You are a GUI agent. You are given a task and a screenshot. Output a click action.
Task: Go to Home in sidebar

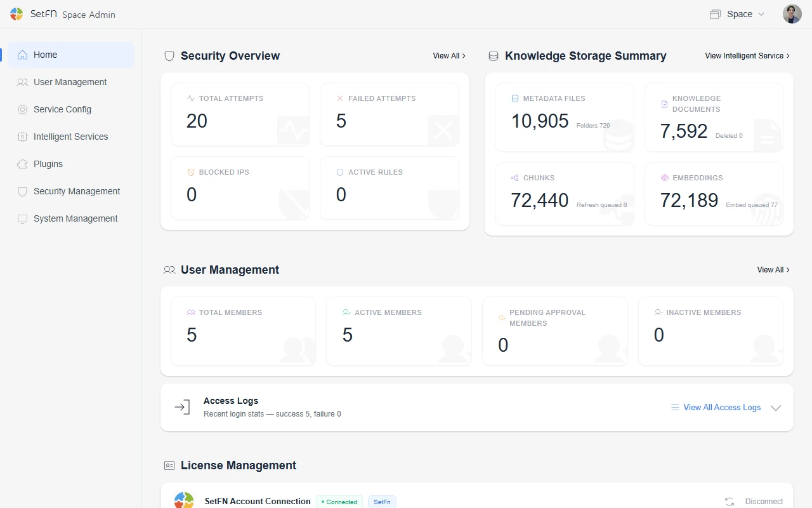(x=71, y=55)
